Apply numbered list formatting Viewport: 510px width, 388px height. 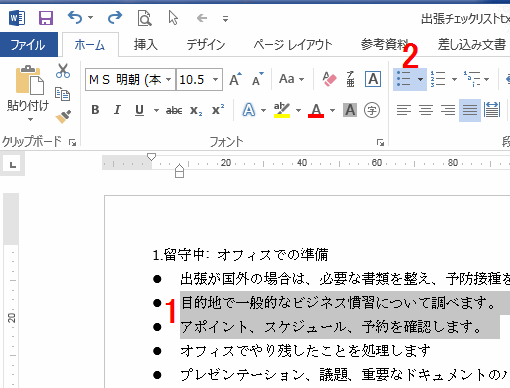[x=438, y=79]
